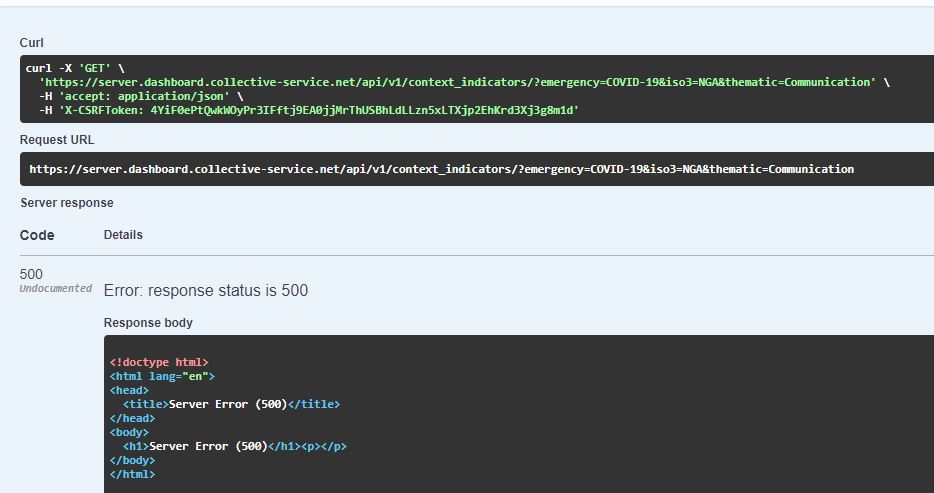Click the Request URL value box
This screenshot has width=934, height=493.
[x=477, y=169]
